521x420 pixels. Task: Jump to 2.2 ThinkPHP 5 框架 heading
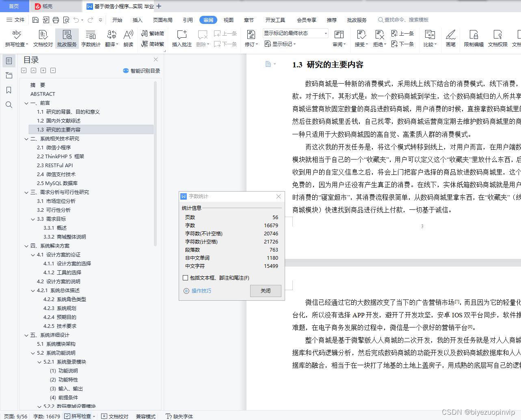coord(61,157)
